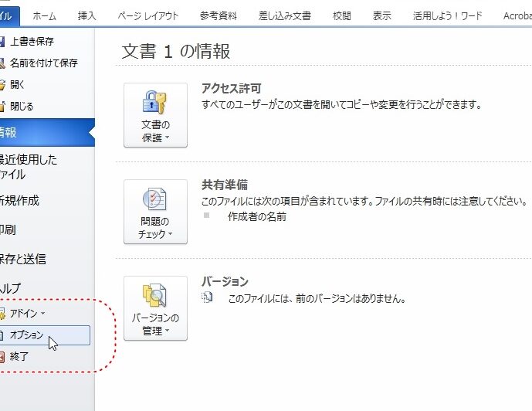Switch to the 表示 tab
The height and width of the screenshot is (411, 532).
coord(381,16)
